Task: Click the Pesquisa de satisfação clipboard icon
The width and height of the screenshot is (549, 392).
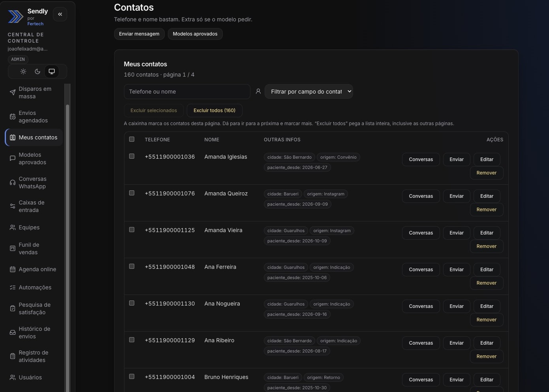Action: 13,308
